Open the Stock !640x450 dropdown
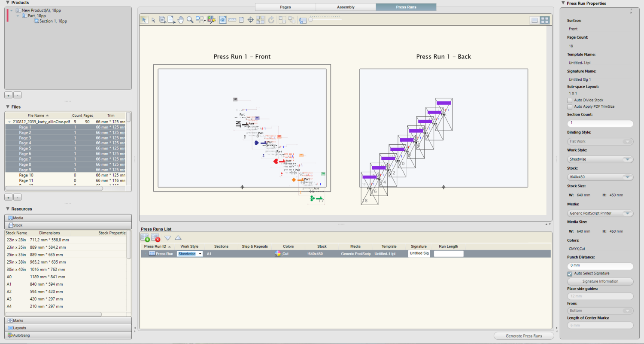Viewport: 644px width, 344px height. [600, 177]
